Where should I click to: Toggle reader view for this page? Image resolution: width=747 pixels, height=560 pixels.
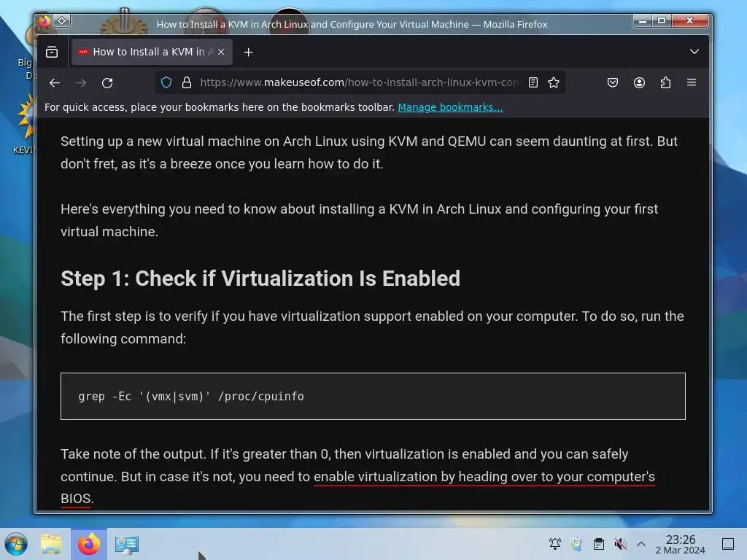click(x=533, y=82)
